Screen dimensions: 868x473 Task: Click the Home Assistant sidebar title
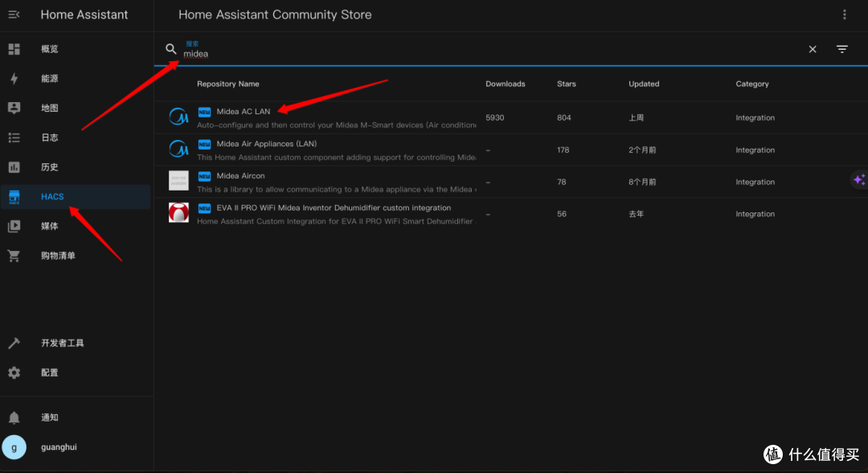[x=84, y=14]
